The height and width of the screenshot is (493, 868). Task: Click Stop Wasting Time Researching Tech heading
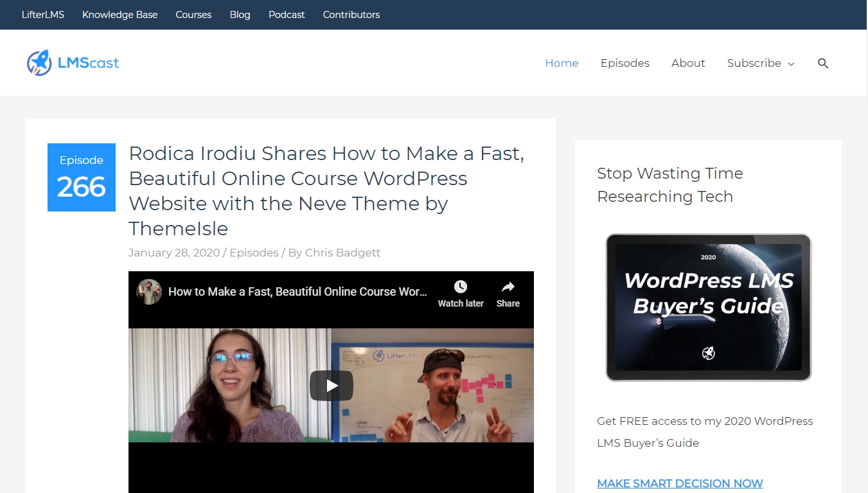(x=670, y=184)
